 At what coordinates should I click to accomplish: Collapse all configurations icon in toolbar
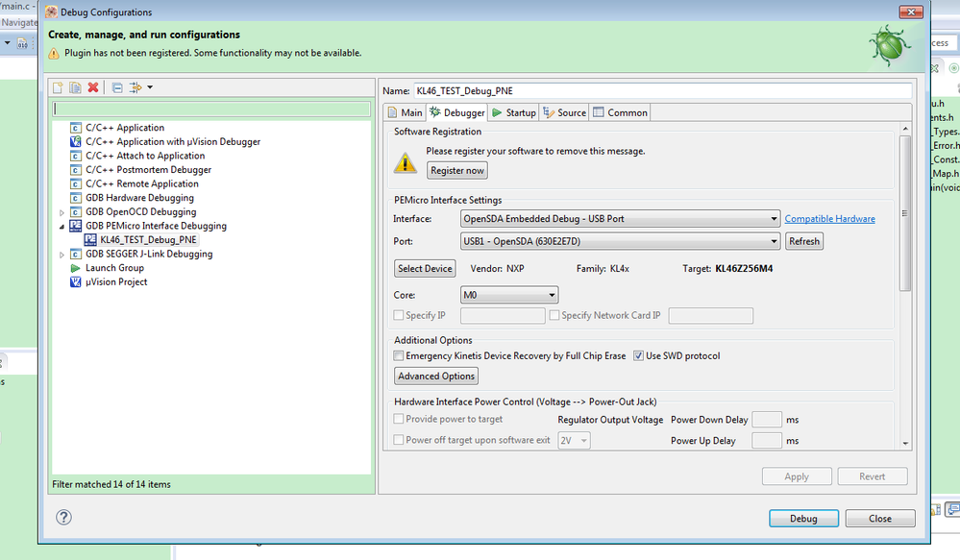pyautogui.click(x=117, y=87)
